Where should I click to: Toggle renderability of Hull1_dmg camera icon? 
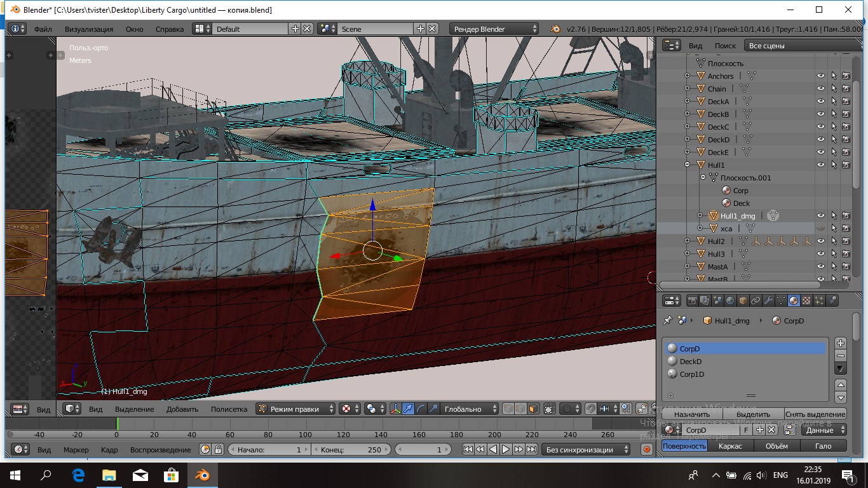(846, 216)
